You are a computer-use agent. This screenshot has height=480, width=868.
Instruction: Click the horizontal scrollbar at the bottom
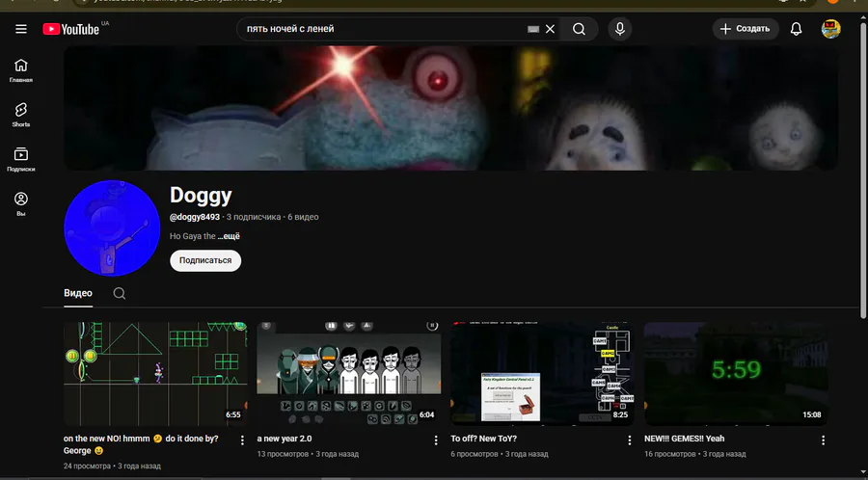tap(336, 478)
